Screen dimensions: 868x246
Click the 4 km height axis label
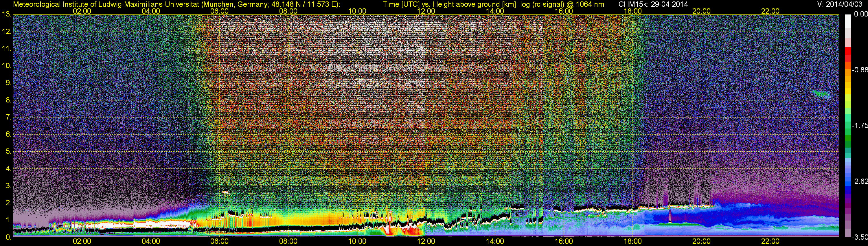click(8, 169)
